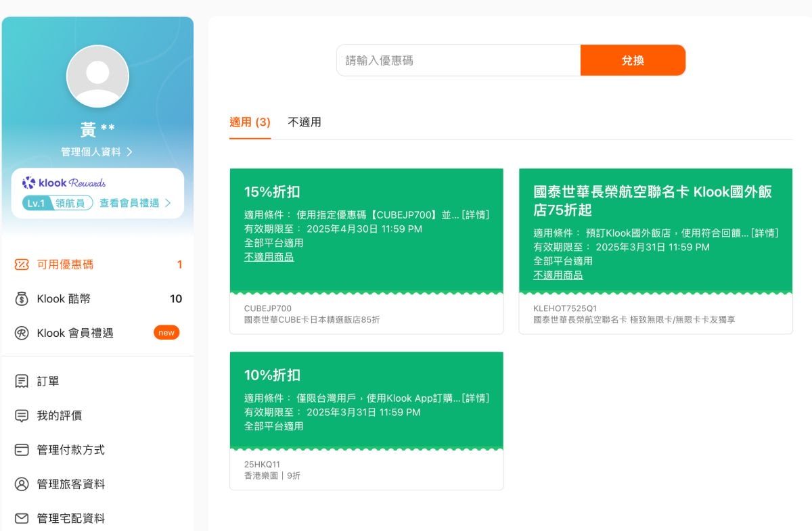The height and width of the screenshot is (531, 812).
Task: Click 國泰世華長榮航空聯名卡 Klook國外飯店75折起 title
Action: coord(652,201)
